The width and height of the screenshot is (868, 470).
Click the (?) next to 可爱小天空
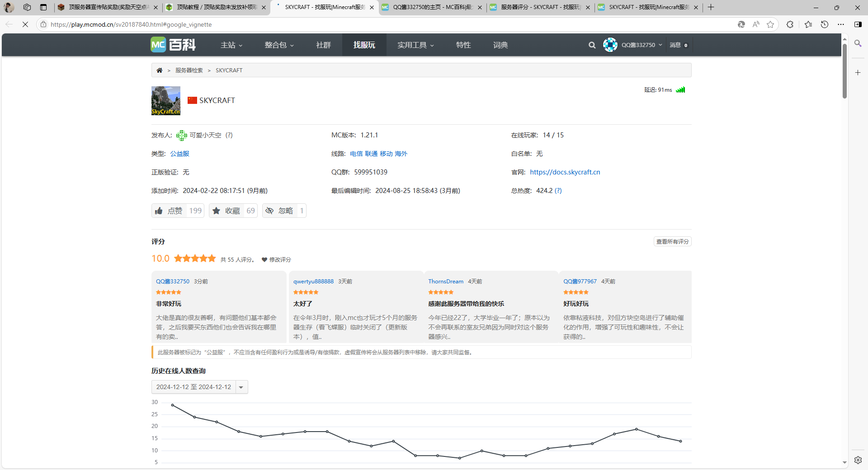point(229,135)
